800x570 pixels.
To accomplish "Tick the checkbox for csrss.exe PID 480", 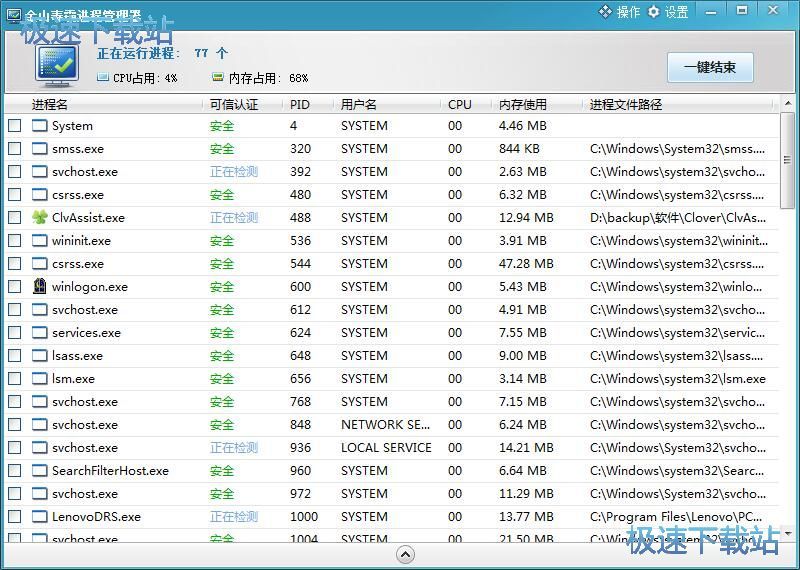I will pyautogui.click(x=15, y=194).
